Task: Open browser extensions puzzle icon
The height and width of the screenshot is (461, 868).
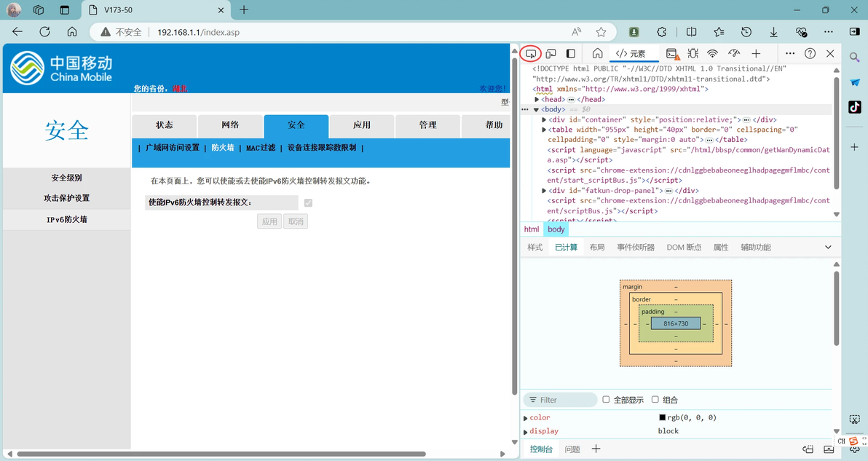Action: coord(661,32)
